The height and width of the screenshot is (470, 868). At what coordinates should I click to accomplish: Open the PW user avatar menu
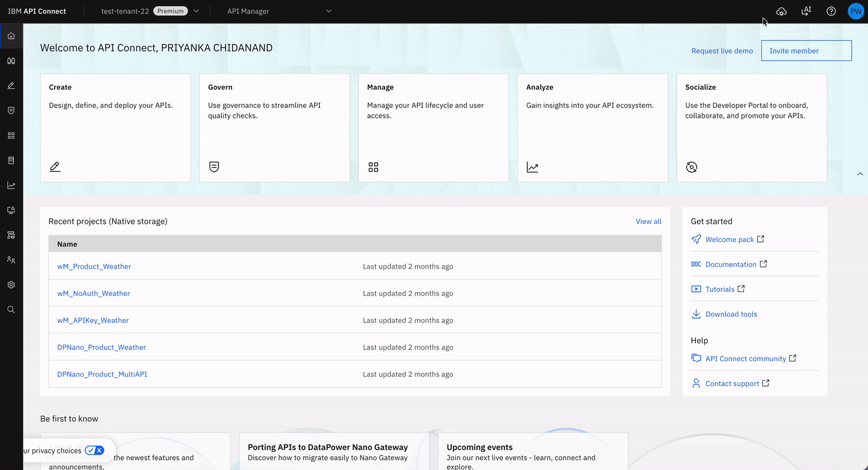coord(856,11)
